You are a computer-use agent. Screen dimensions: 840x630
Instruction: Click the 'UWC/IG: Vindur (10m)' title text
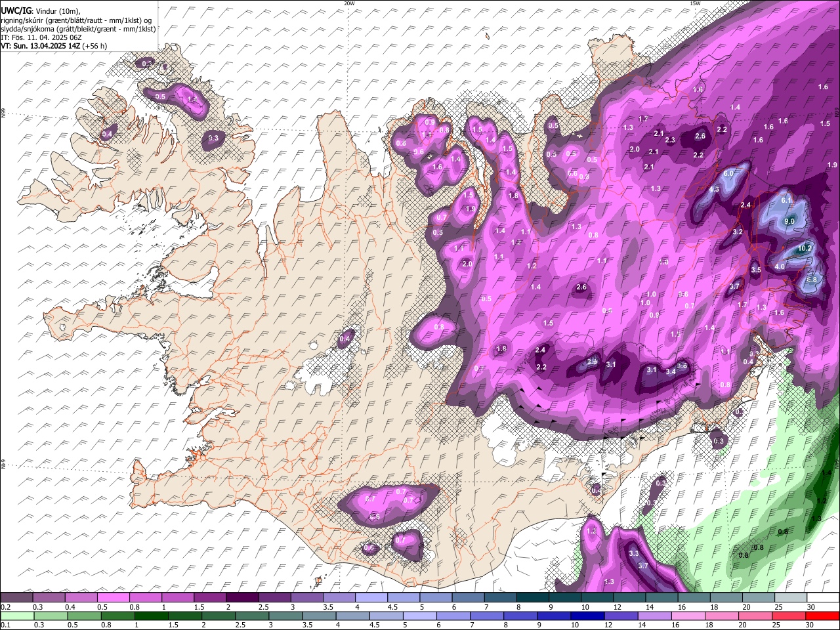[41, 11]
